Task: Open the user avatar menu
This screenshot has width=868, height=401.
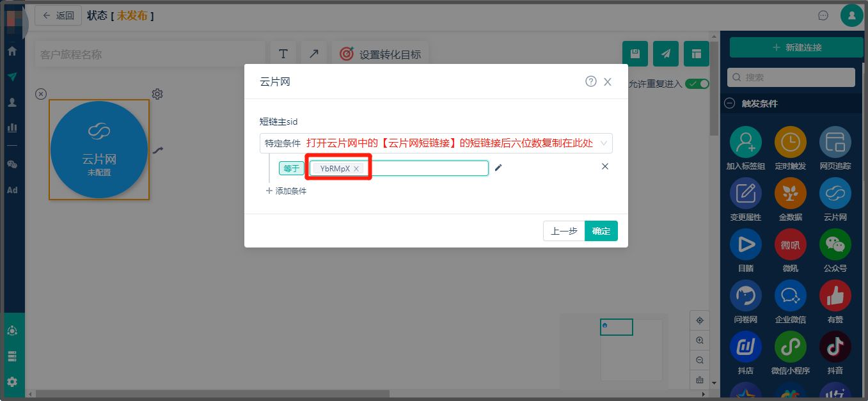Action: pyautogui.click(x=852, y=15)
